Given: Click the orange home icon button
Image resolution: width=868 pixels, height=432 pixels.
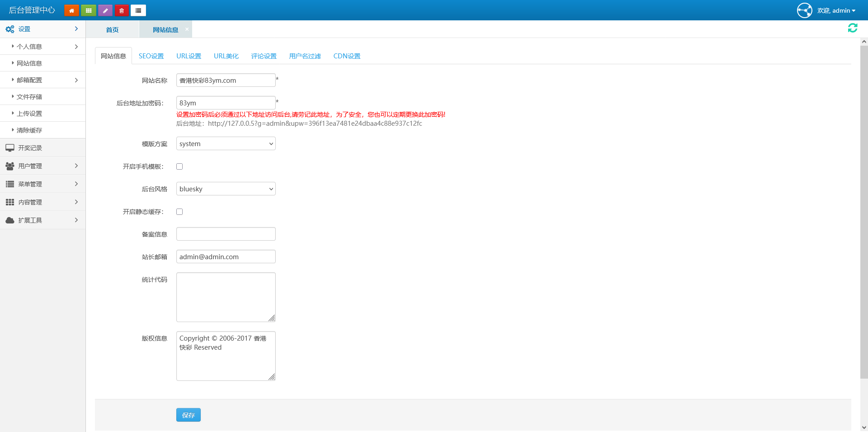Looking at the screenshot, I should click(x=71, y=10).
